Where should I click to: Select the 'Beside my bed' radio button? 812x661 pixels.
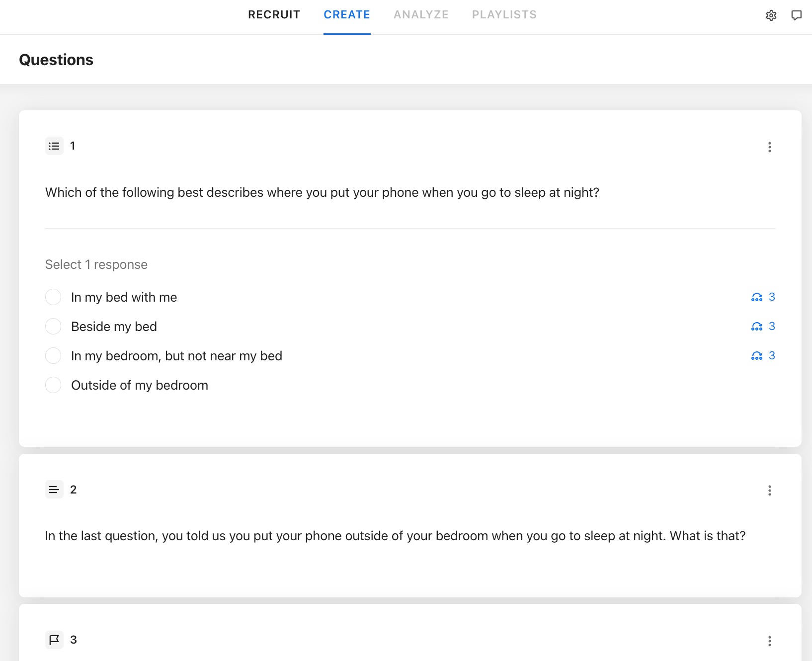(x=53, y=327)
